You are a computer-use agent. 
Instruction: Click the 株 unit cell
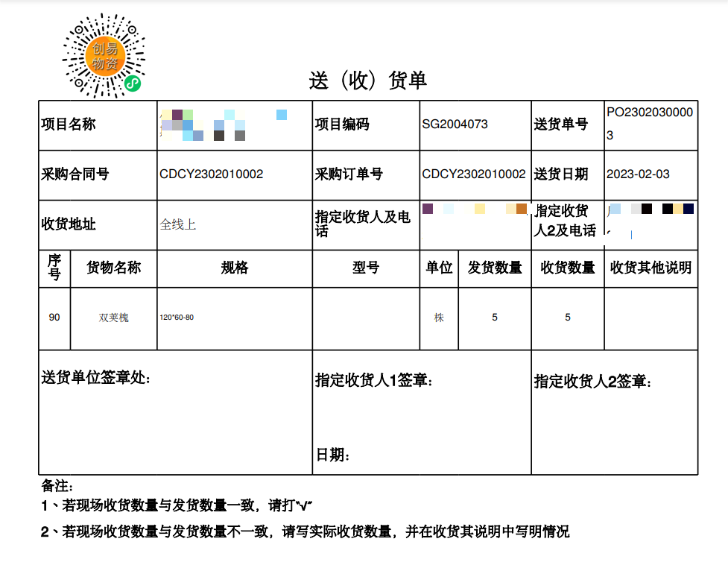pos(439,318)
